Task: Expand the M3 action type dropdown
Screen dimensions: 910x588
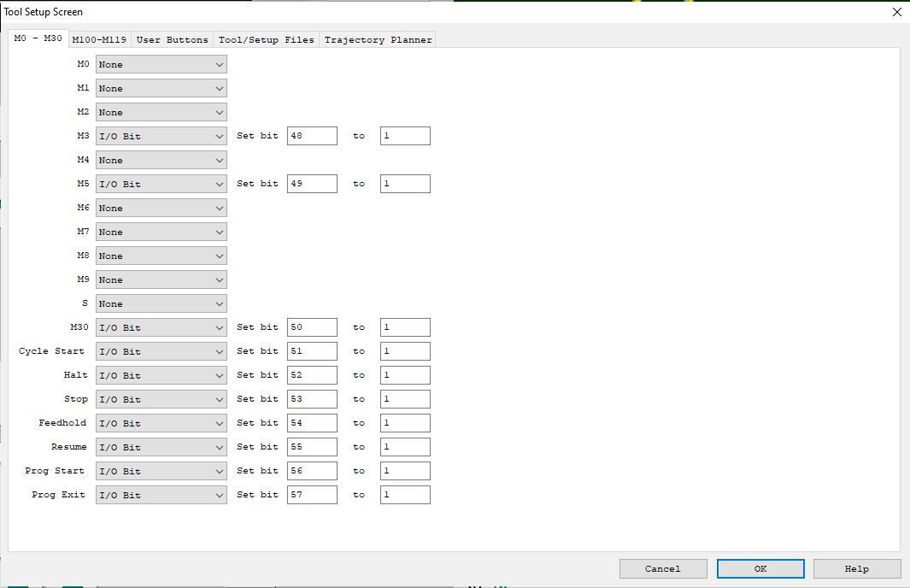Action: point(161,137)
